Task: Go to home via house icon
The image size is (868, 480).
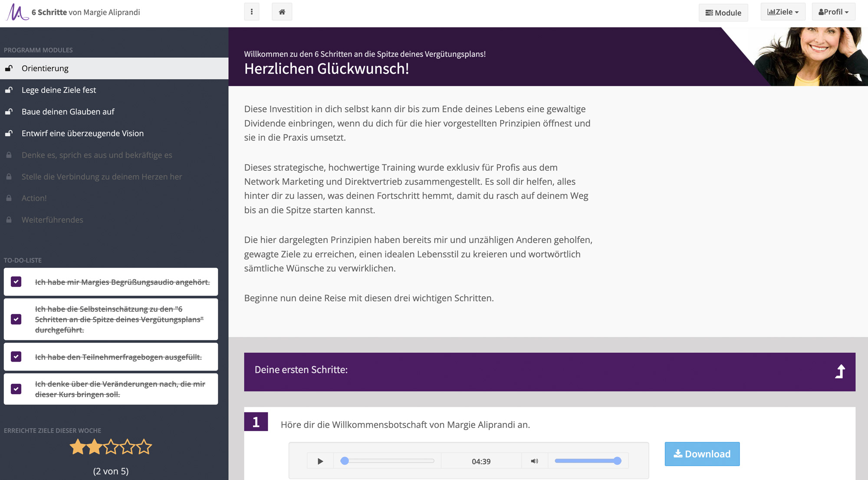Action: coord(282,12)
